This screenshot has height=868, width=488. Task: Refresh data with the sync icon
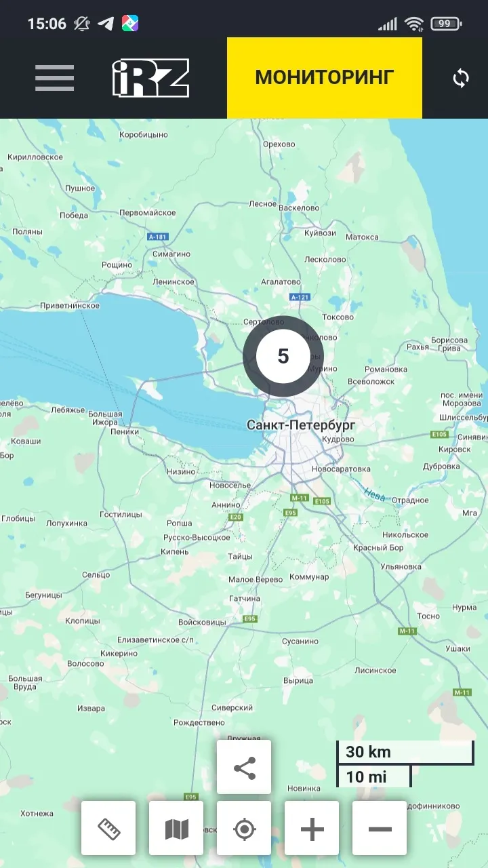tap(461, 78)
